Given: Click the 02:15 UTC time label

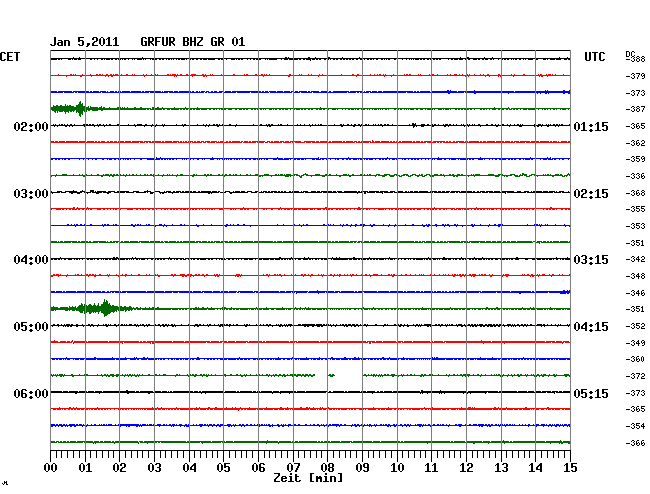Looking at the screenshot, I should [x=591, y=194].
